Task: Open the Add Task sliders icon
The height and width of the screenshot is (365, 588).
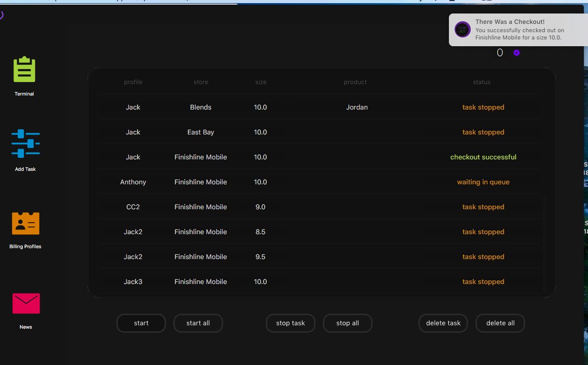Action: tap(25, 143)
